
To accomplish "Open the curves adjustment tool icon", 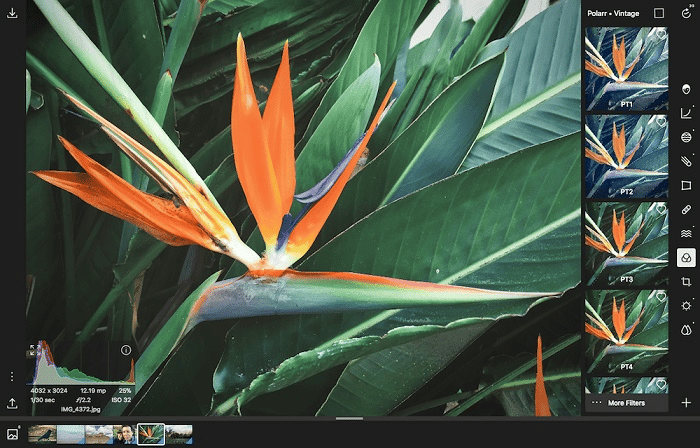I will (x=686, y=113).
